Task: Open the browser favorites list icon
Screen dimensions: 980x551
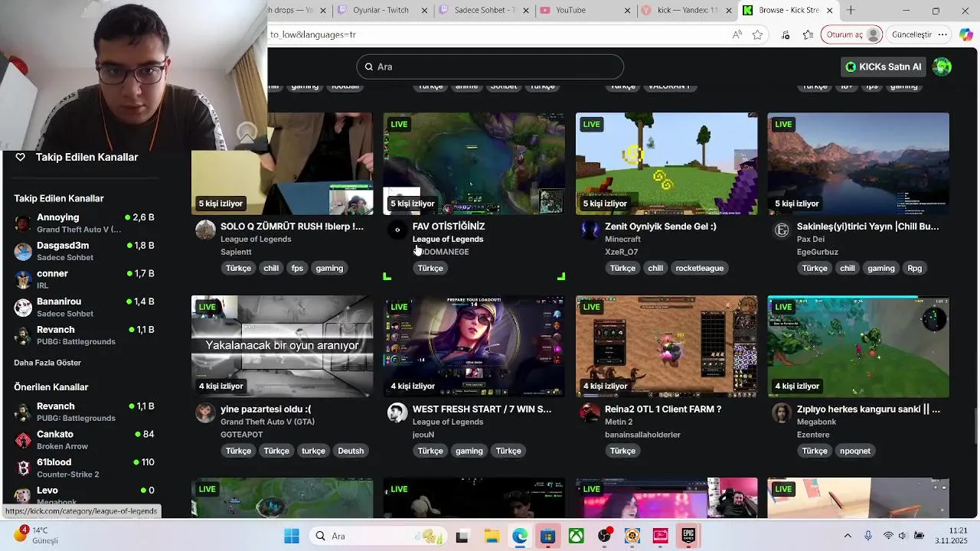Action: coord(808,34)
